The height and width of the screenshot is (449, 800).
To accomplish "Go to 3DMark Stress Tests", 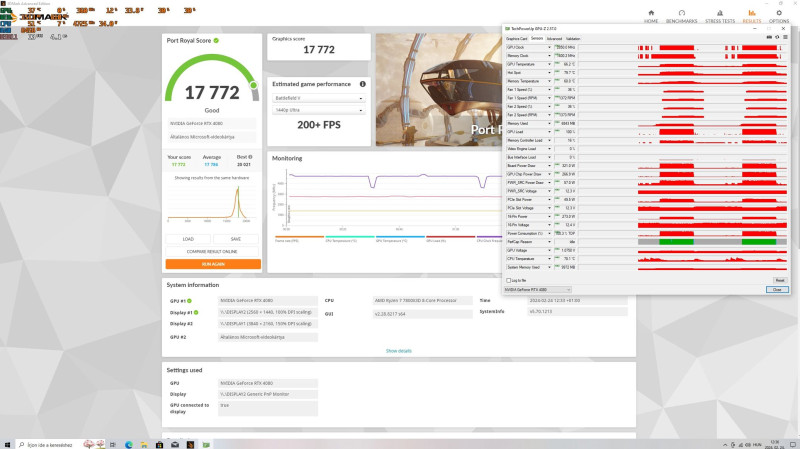I will coord(720,16).
